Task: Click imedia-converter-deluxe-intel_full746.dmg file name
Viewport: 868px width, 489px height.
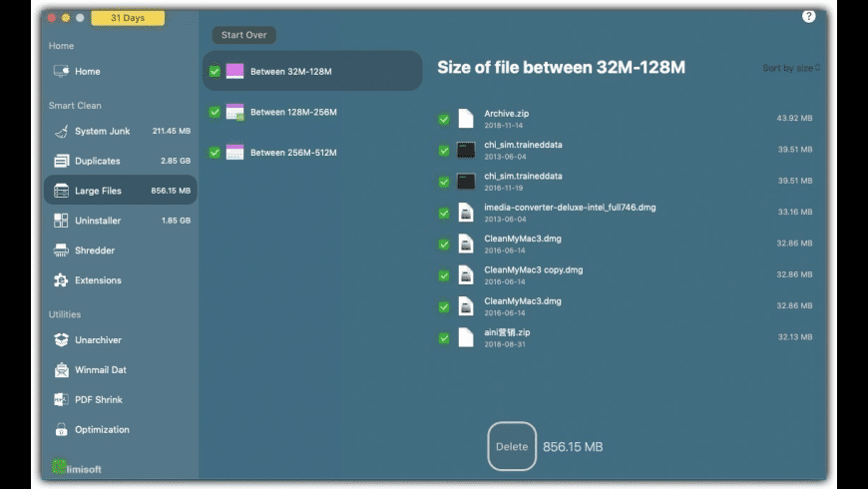Action: click(570, 208)
